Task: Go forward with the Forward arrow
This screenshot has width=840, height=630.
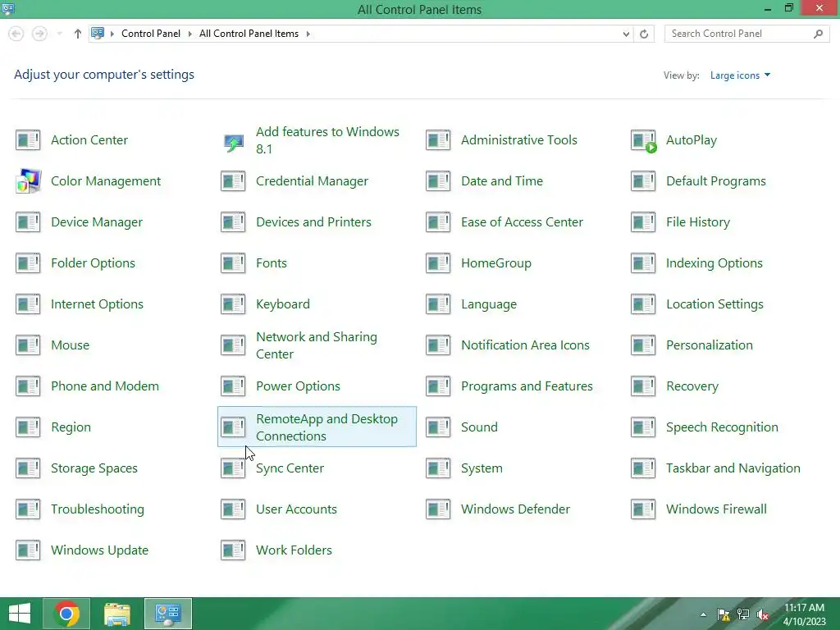Action: 39,34
